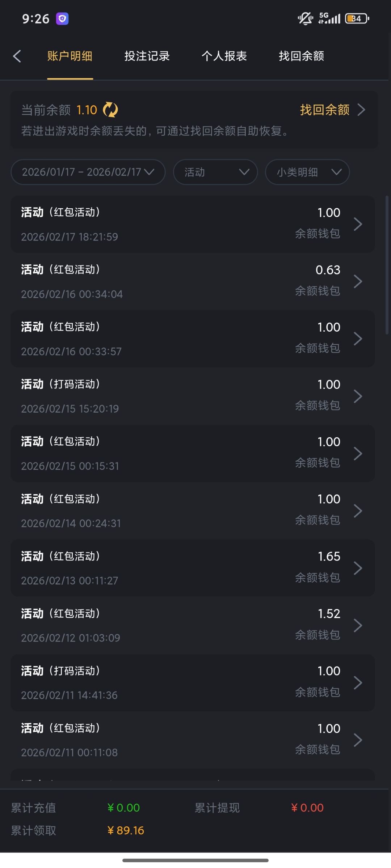Click the list scrollbar on the right
391x868 pixels.
click(387, 265)
